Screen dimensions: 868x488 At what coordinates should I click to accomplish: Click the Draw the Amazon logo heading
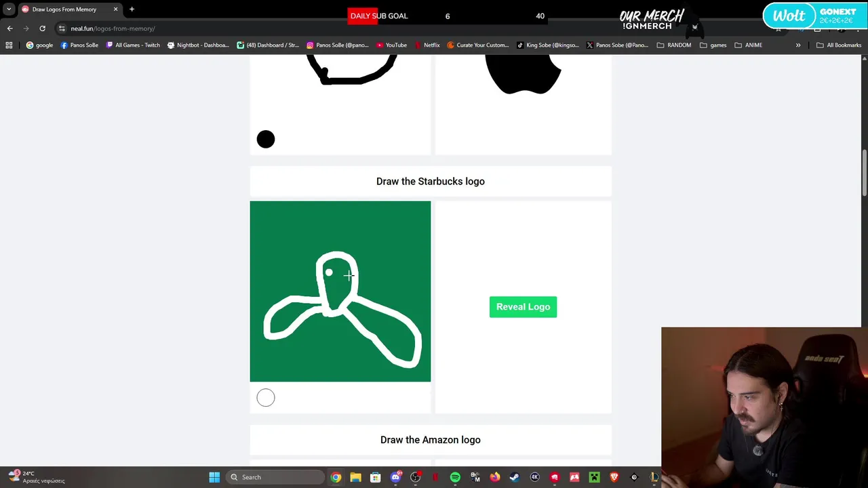click(x=431, y=440)
